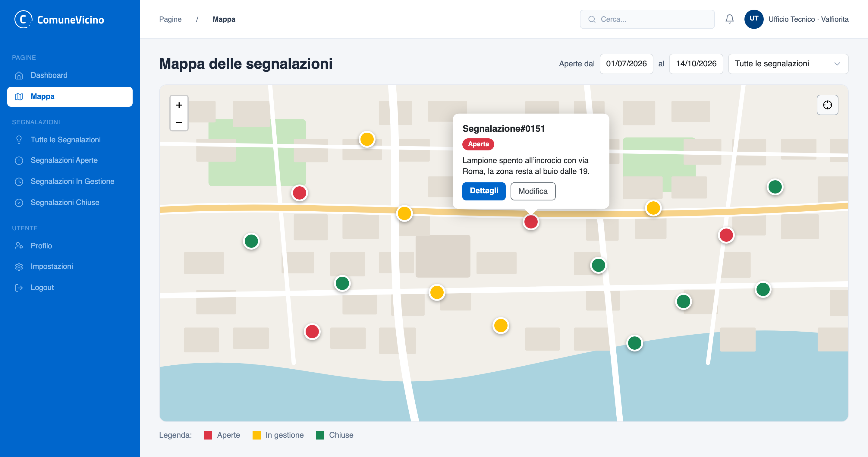Click the Profilo user icon
868x457 pixels.
pyautogui.click(x=19, y=246)
